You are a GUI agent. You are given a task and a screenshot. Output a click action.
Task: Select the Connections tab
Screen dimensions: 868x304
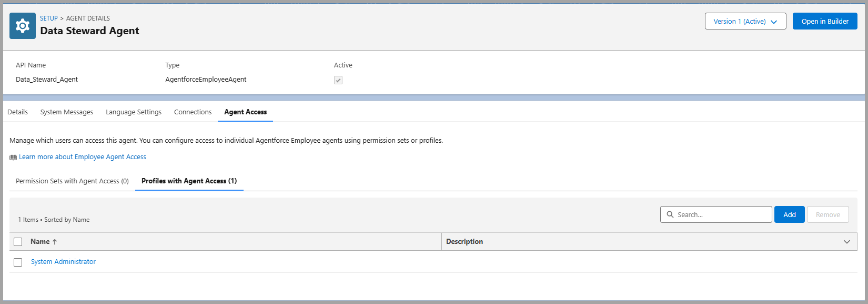(193, 112)
